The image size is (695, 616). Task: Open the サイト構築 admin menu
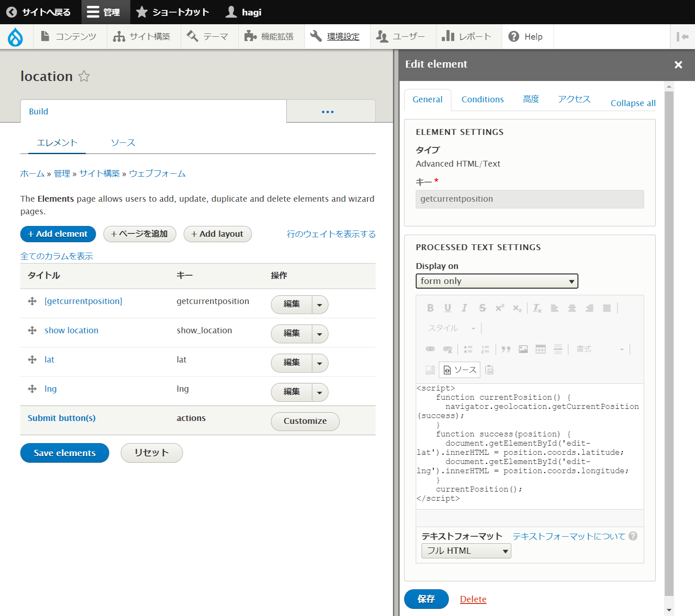click(143, 37)
